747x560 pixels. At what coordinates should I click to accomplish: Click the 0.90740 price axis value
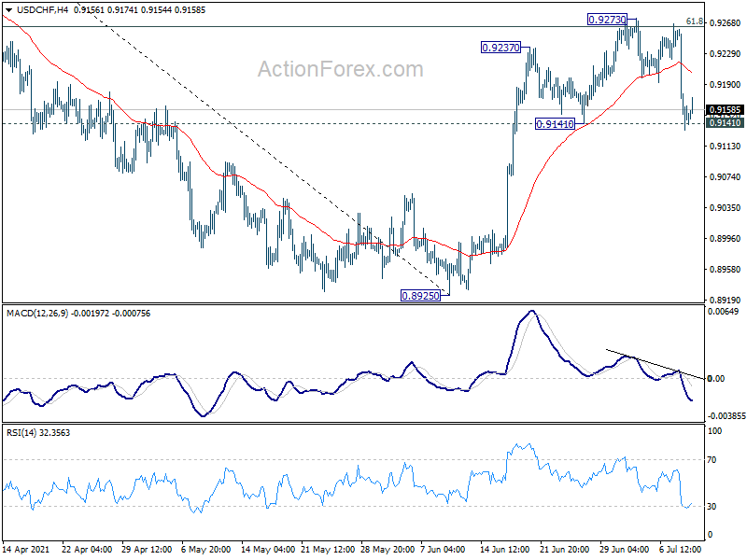(x=726, y=177)
